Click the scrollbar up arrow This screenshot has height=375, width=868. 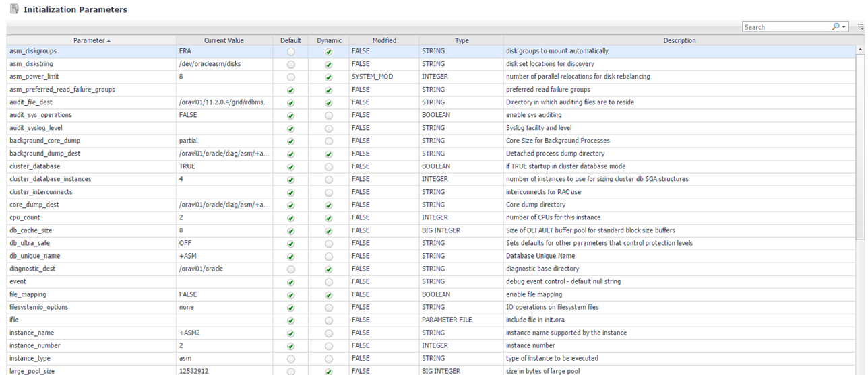click(860, 50)
